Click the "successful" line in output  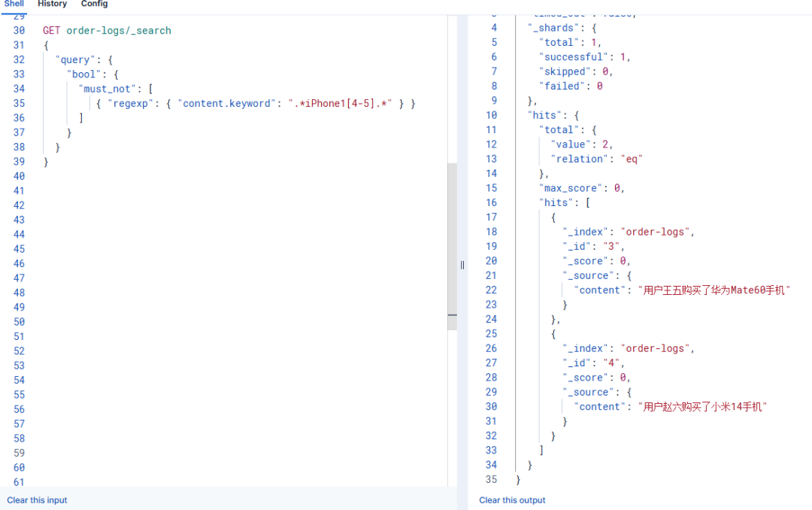click(584, 57)
